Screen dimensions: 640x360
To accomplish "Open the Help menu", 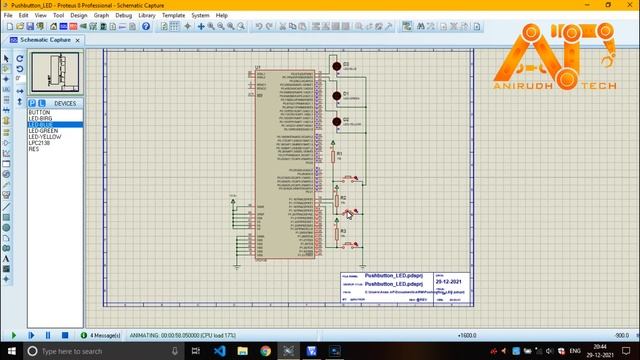I will [x=222, y=15].
